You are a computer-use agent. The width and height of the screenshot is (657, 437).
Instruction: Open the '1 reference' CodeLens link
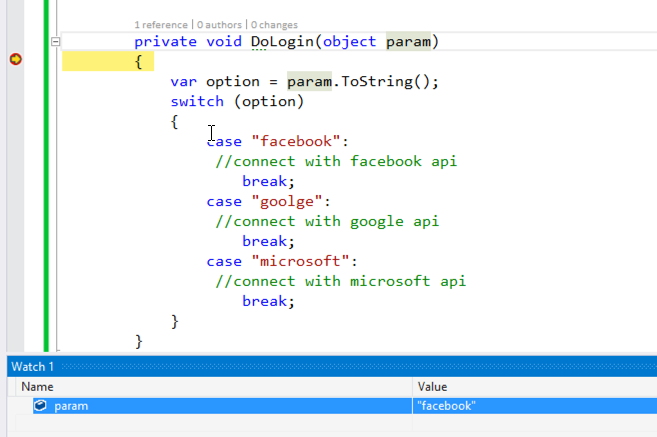pos(161,25)
